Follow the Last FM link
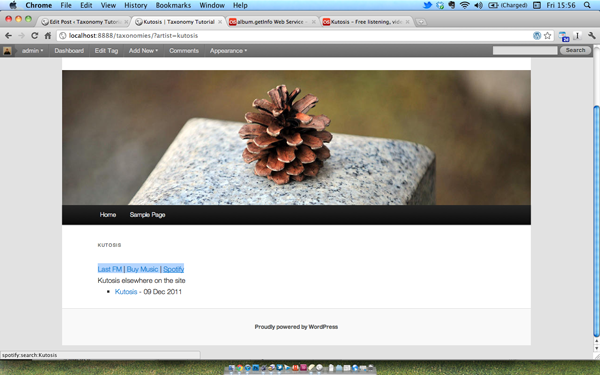 (x=110, y=269)
